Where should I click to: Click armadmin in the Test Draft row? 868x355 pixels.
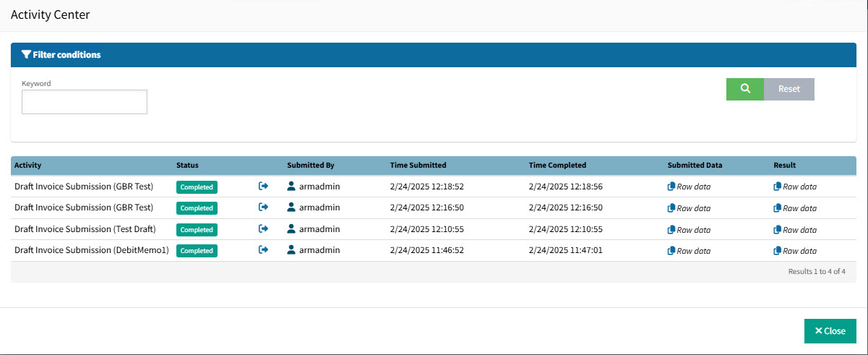[319, 229]
